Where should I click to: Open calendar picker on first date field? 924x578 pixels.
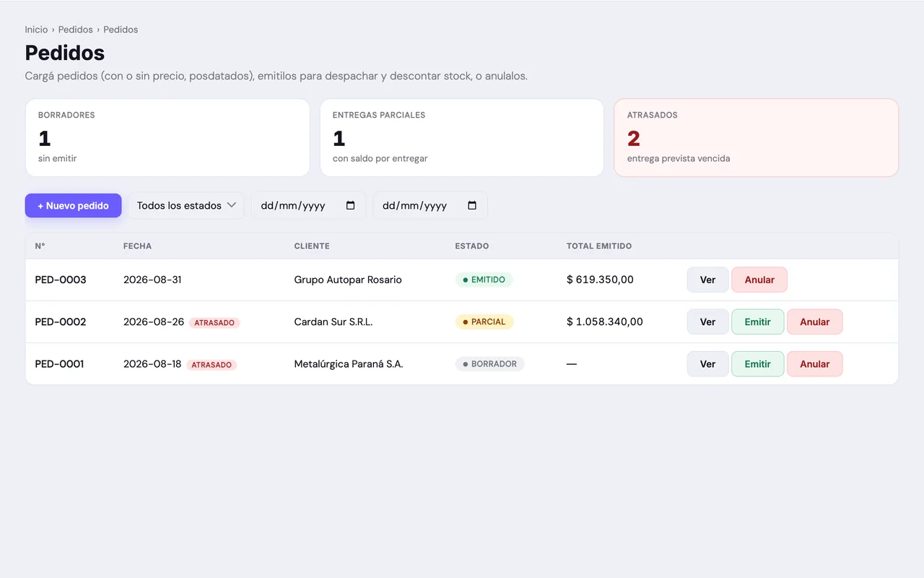click(351, 206)
